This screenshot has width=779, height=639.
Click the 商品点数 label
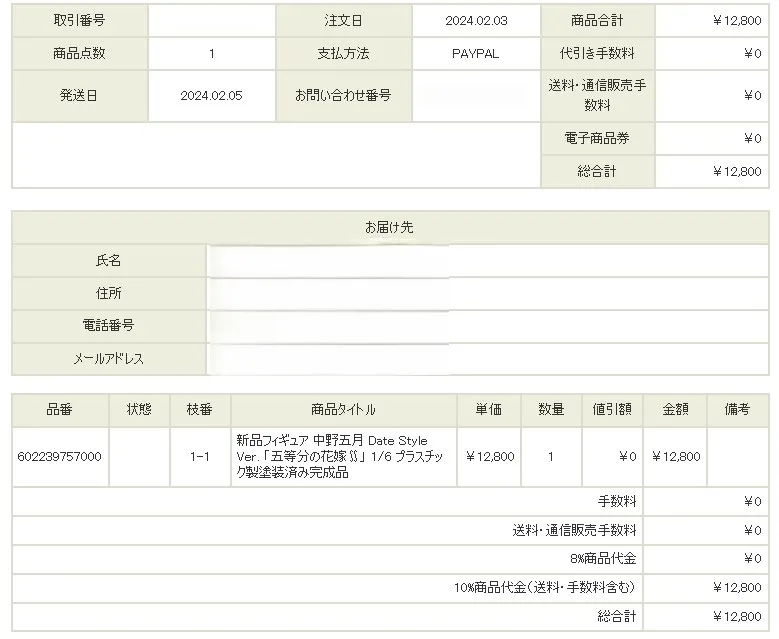(79, 53)
